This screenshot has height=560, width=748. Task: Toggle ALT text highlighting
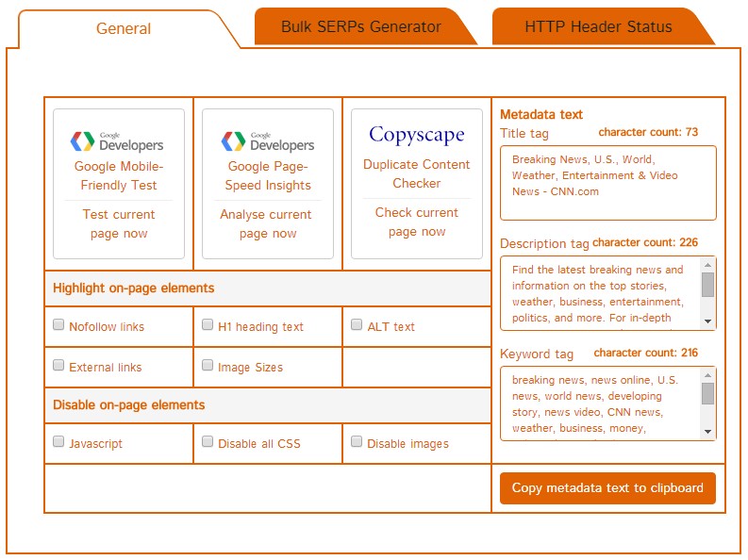coord(357,325)
